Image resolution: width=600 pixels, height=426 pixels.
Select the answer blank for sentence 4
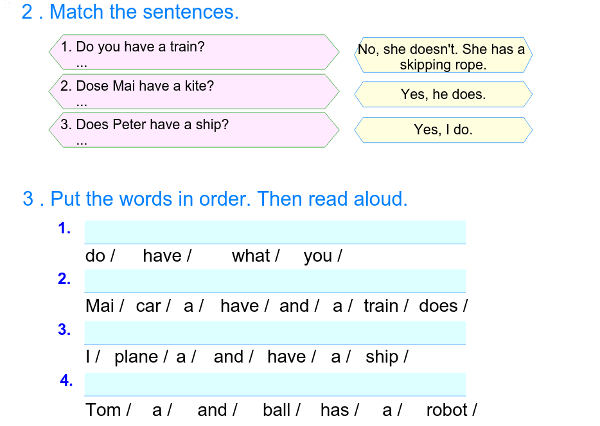[x=275, y=384]
